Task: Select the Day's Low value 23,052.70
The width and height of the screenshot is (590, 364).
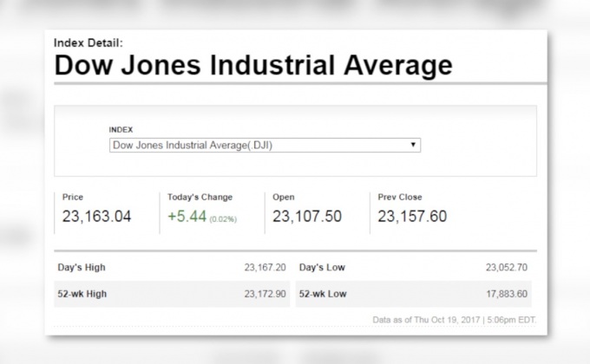Action: coord(506,268)
